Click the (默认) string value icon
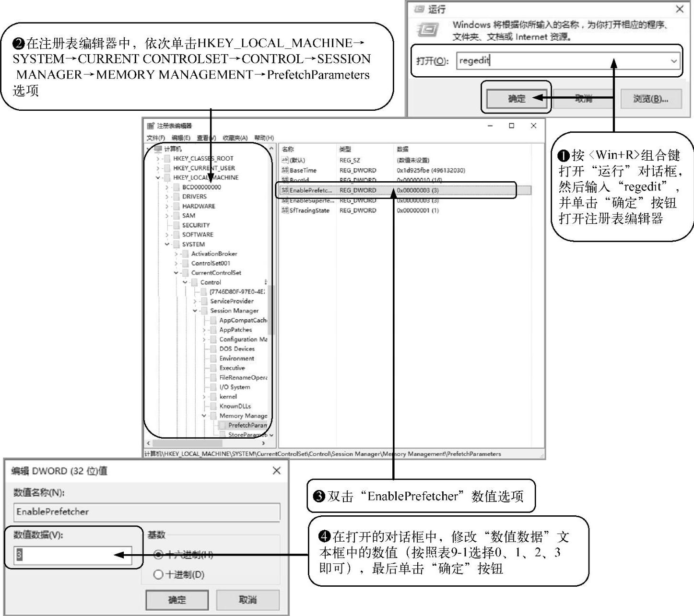This screenshot has height=616, width=694. point(285,160)
